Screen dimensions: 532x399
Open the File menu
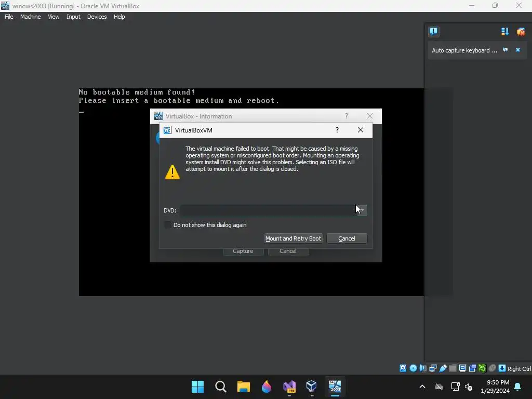(x=9, y=17)
